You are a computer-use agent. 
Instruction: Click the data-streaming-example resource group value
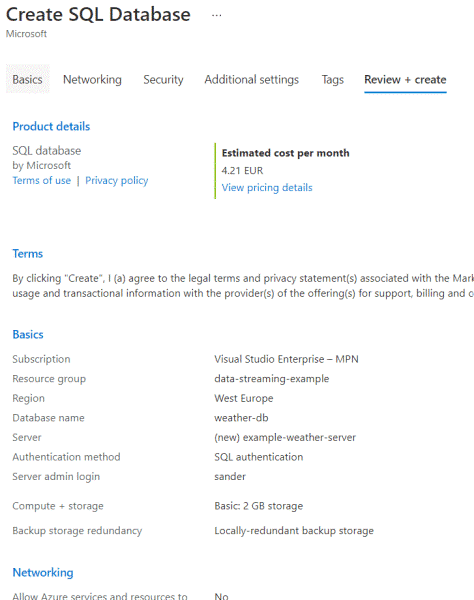(x=272, y=378)
